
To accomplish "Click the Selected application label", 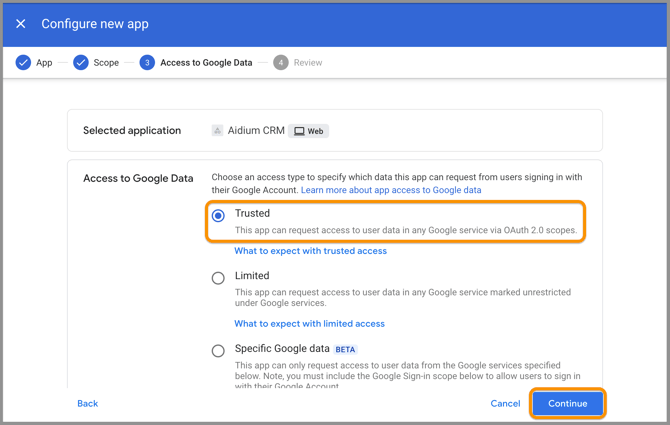I will click(x=132, y=131).
